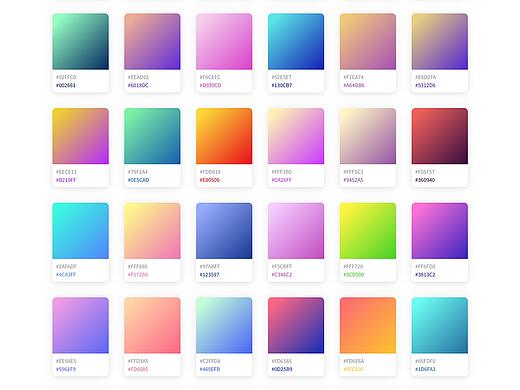Select the #1D6FA3 hex code text
This screenshot has height=390, width=520.
coord(425,369)
